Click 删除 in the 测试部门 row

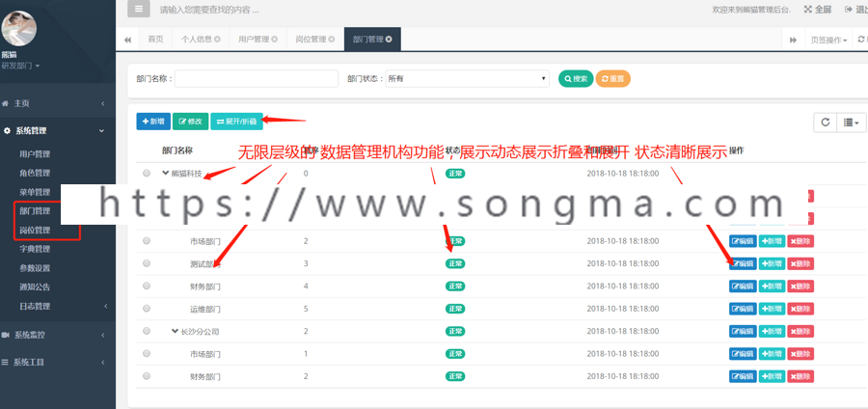[x=800, y=263]
